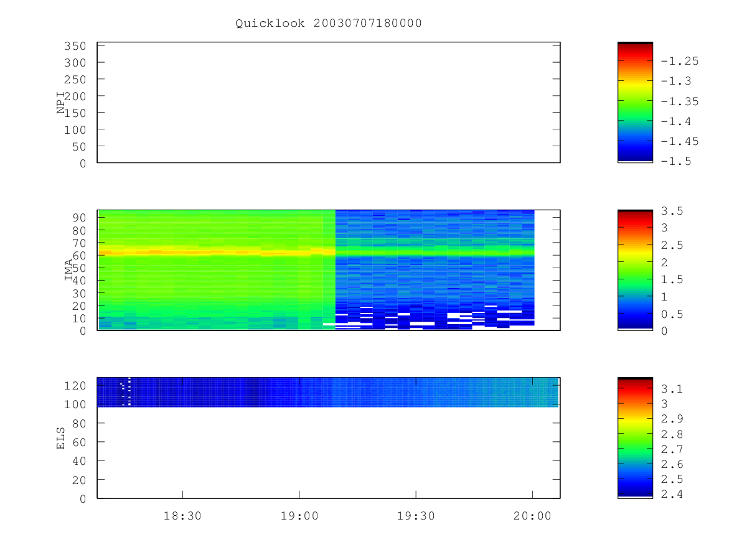747x560 pixels.
Task: Click the '19:00' time tick label
Action: pyautogui.click(x=299, y=516)
